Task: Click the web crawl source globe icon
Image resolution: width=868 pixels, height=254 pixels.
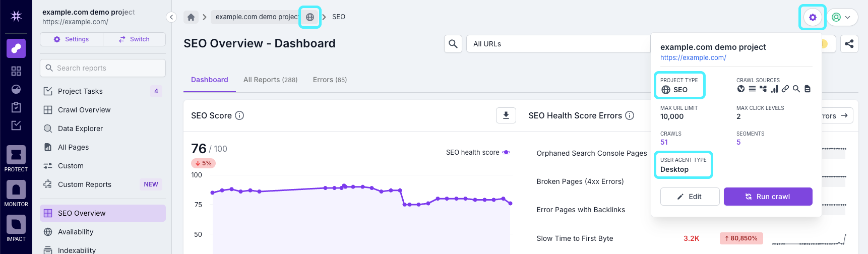Action: click(x=741, y=89)
